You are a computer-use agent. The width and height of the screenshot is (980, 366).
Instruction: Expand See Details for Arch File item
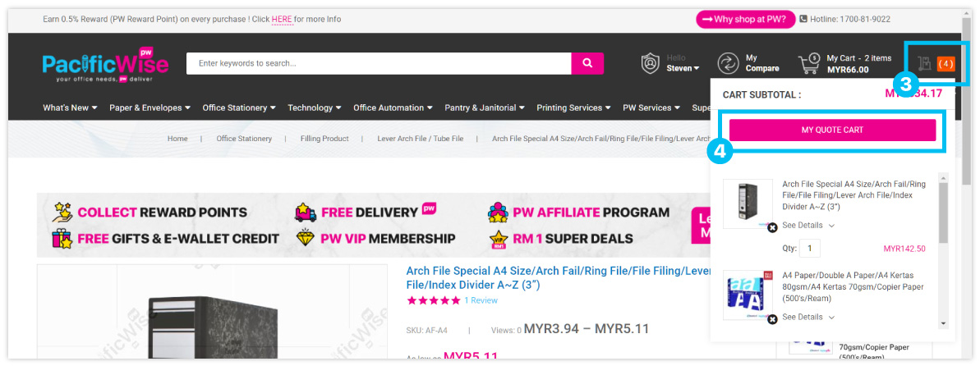coord(808,226)
